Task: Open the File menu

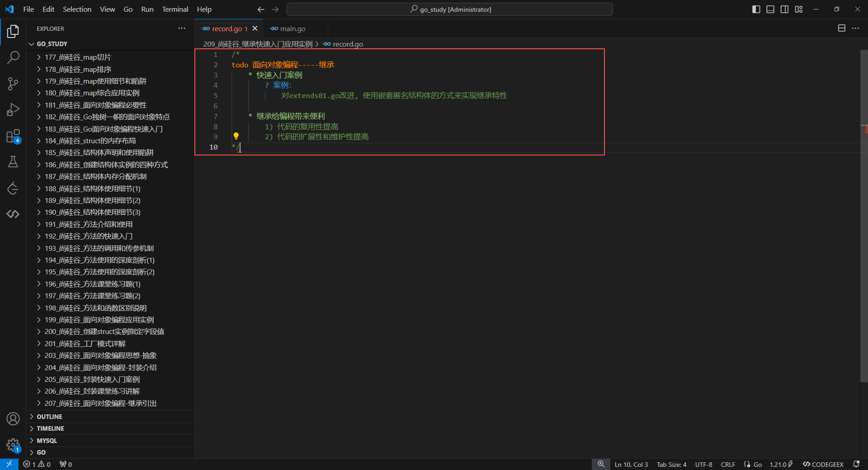Action: (x=28, y=9)
